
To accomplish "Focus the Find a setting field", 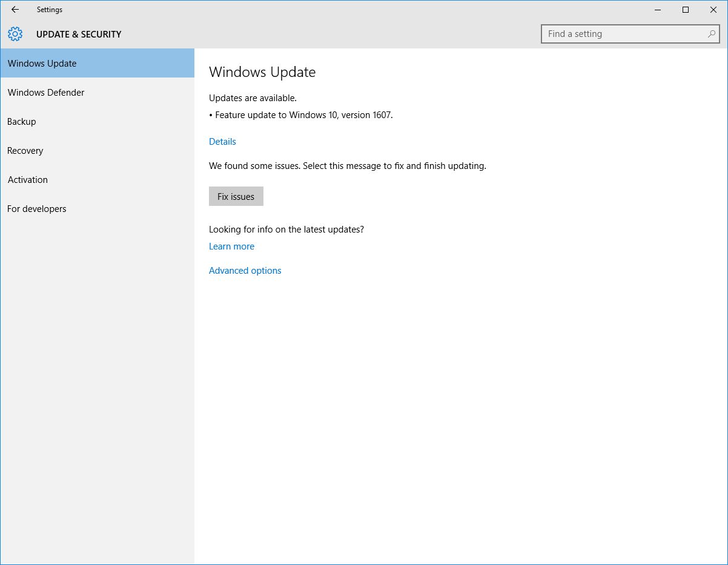I will point(630,34).
